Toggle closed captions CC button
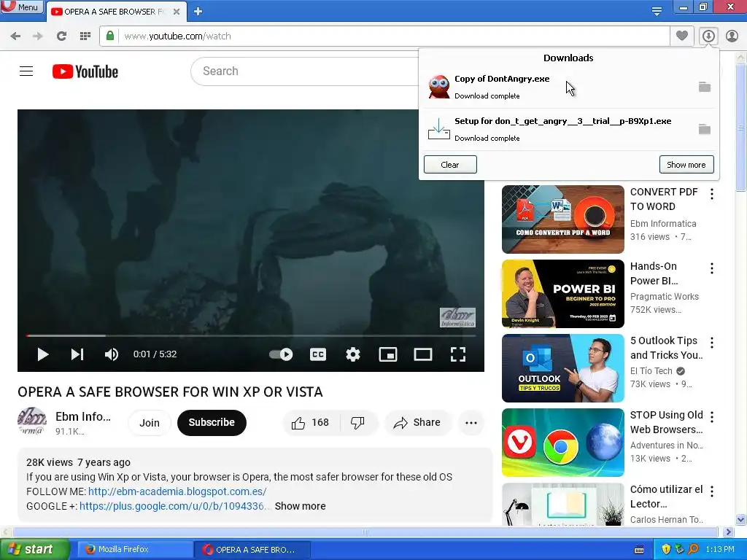This screenshot has width=747, height=560. click(318, 354)
